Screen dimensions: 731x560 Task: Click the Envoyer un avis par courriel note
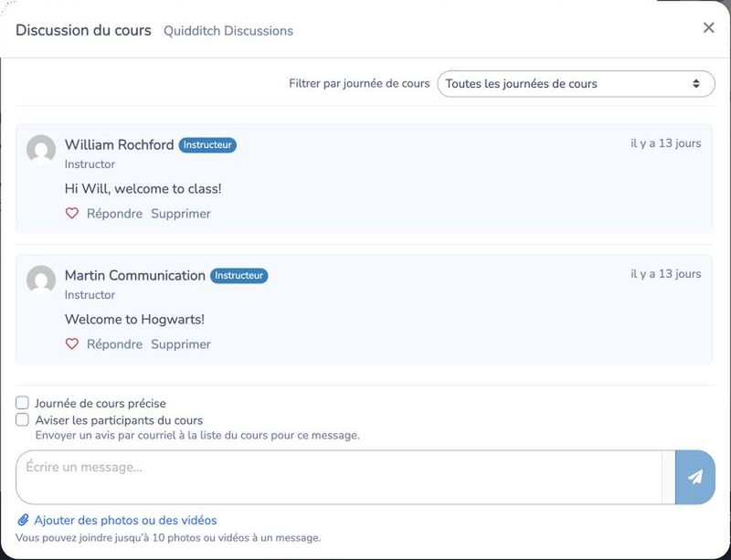tap(197, 436)
